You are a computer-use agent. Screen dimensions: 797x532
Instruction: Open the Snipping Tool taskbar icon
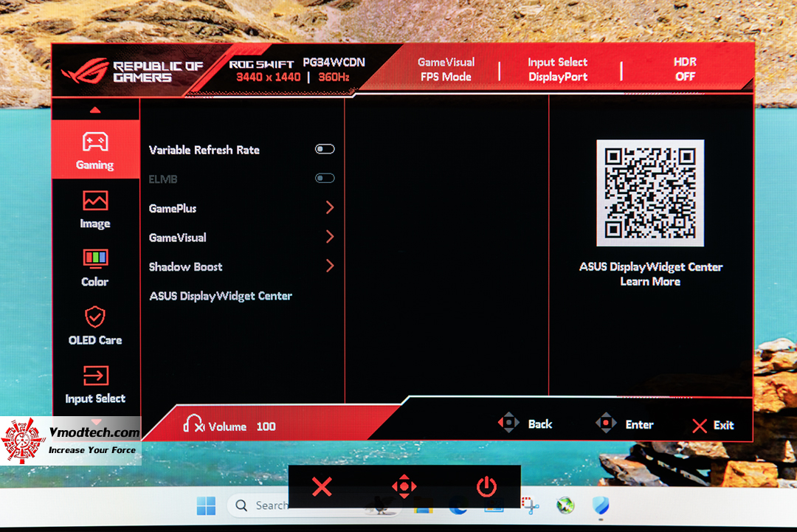pyautogui.click(x=530, y=505)
